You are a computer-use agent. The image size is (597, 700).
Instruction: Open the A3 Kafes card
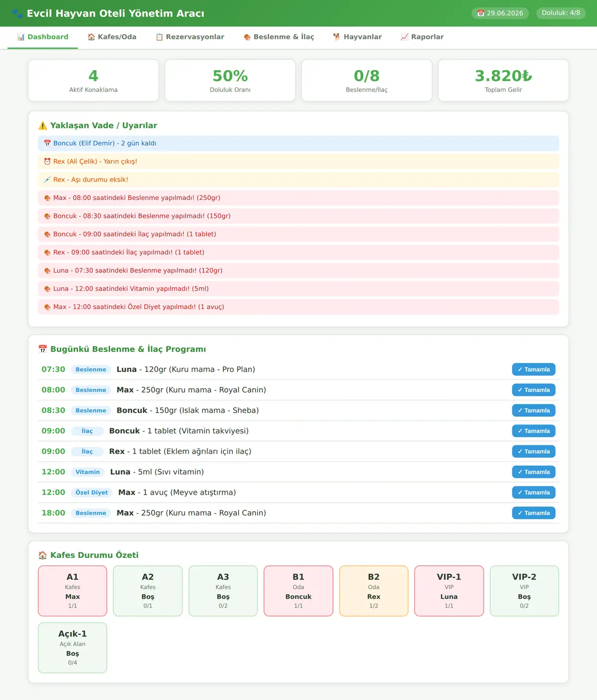click(223, 591)
